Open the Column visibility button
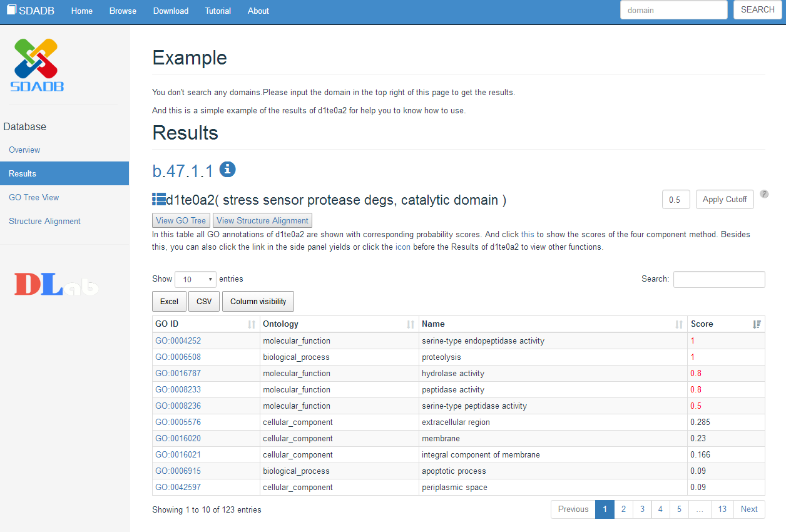 (258, 302)
